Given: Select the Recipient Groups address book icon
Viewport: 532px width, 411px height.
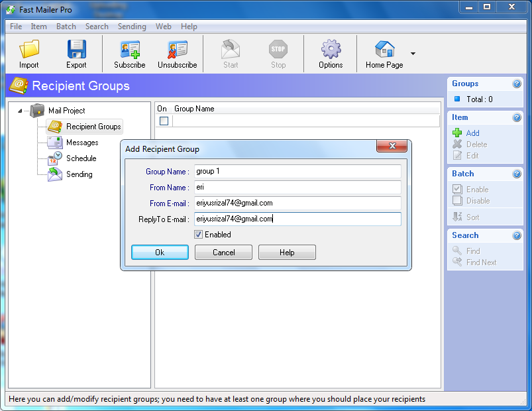Looking at the screenshot, I should pos(55,126).
